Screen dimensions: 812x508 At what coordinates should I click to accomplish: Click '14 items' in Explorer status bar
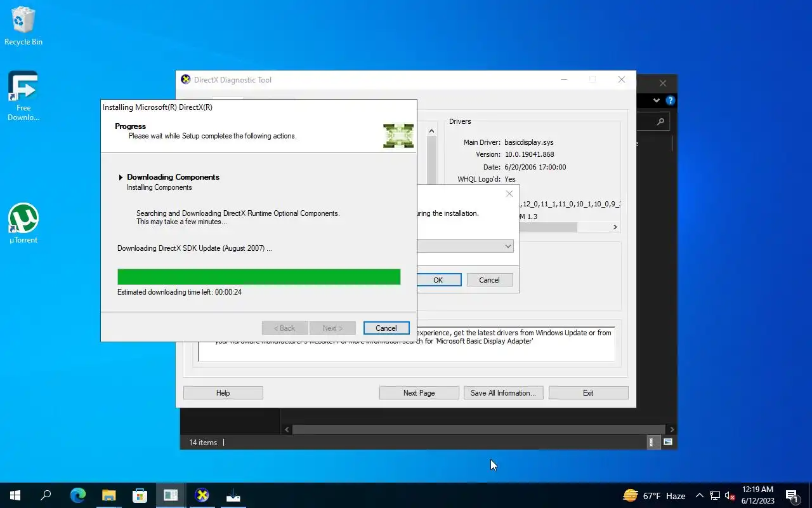click(203, 443)
